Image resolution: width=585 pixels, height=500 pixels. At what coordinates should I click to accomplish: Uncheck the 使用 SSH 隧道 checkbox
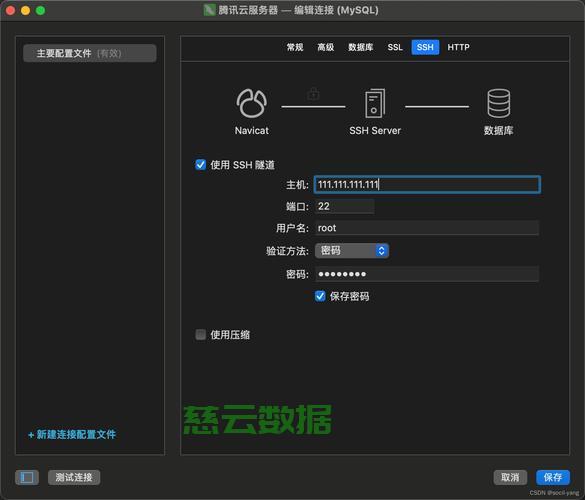pos(200,165)
